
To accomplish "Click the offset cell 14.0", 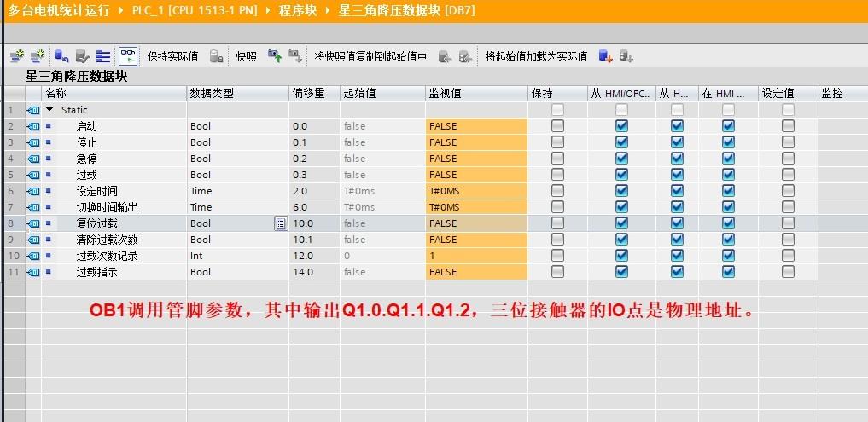I will tap(314, 272).
